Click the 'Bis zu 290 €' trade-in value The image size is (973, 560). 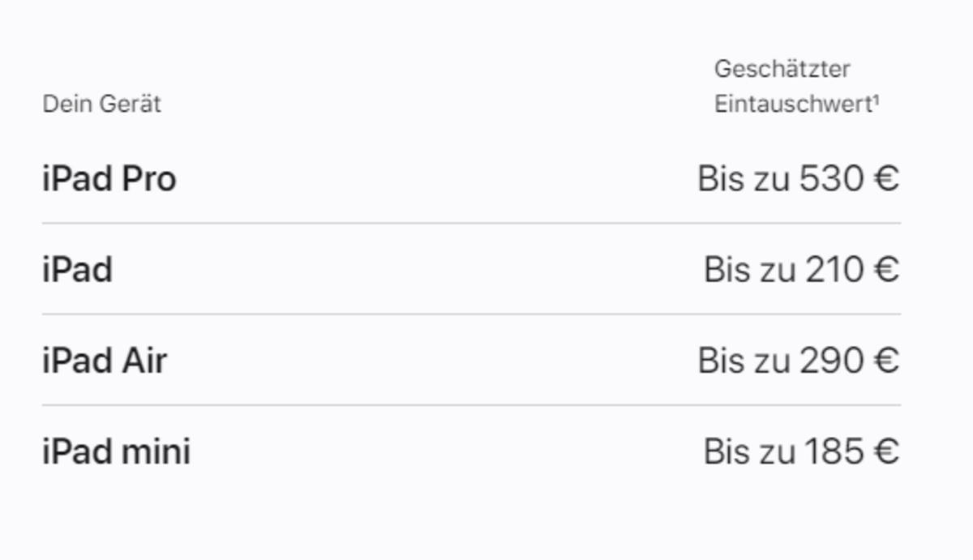tap(799, 360)
